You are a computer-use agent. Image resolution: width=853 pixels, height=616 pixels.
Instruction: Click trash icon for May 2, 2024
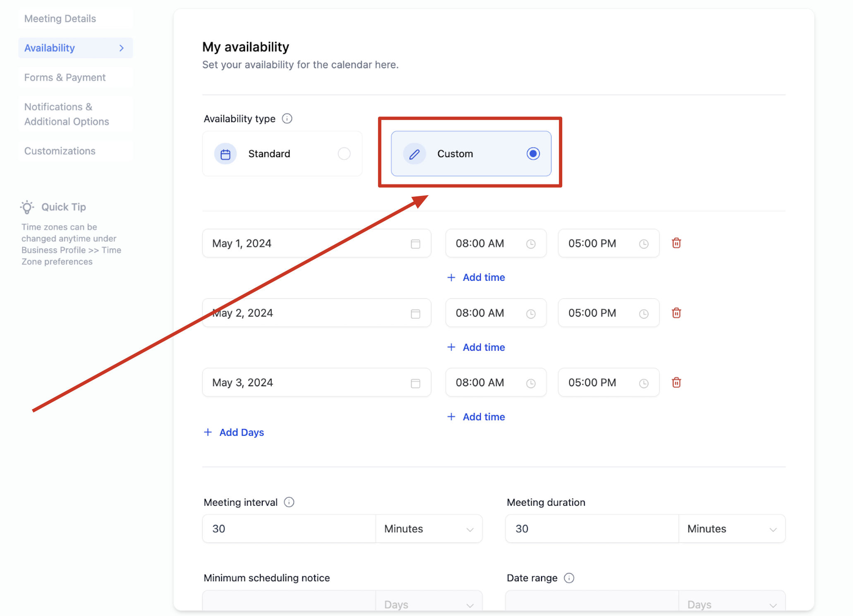676,313
